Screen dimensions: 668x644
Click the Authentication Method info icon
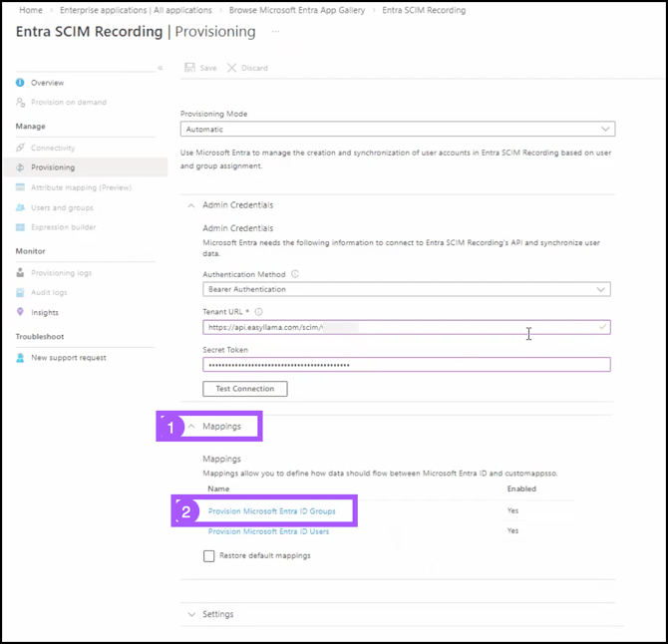point(295,274)
